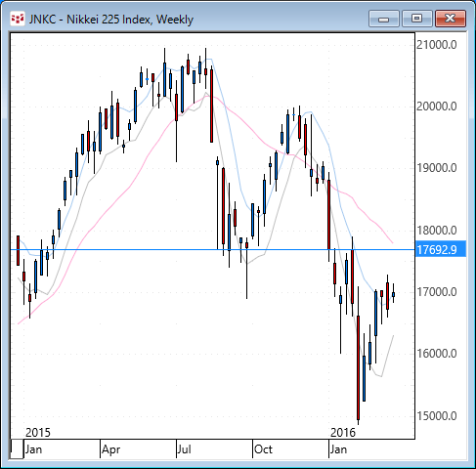Viewport: 476px width, 469px height.
Task: Select the last candle on the chart
Action: (x=394, y=294)
